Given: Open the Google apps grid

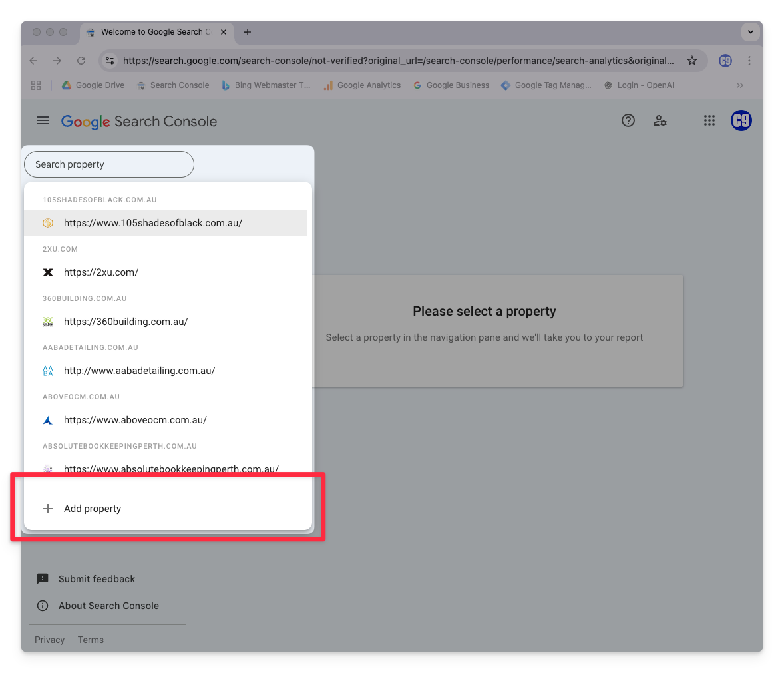Looking at the screenshot, I should click(709, 121).
